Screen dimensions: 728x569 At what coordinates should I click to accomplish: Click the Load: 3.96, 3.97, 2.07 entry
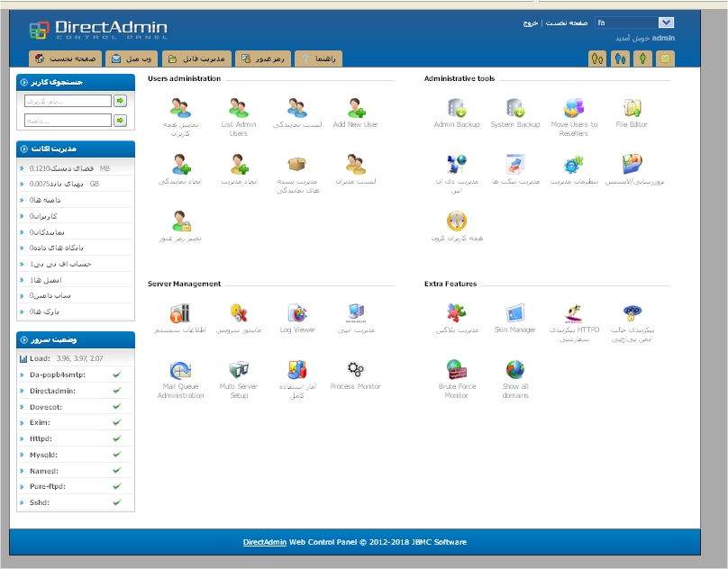click(x=76, y=358)
